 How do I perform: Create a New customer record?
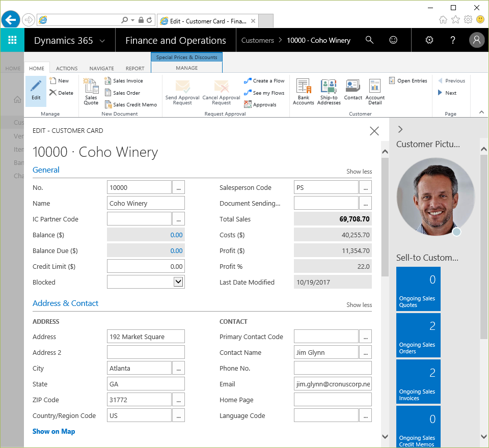pos(59,81)
